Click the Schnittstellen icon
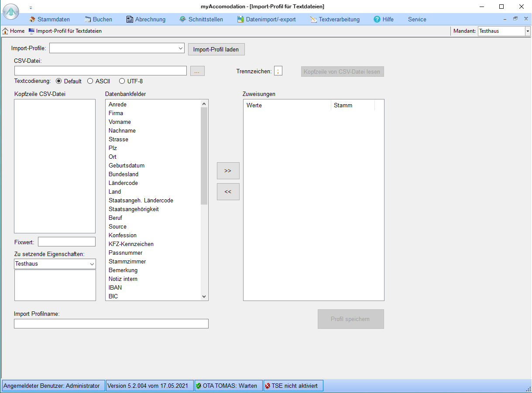Screen dimensions: 532x393 [x=183, y=19]
